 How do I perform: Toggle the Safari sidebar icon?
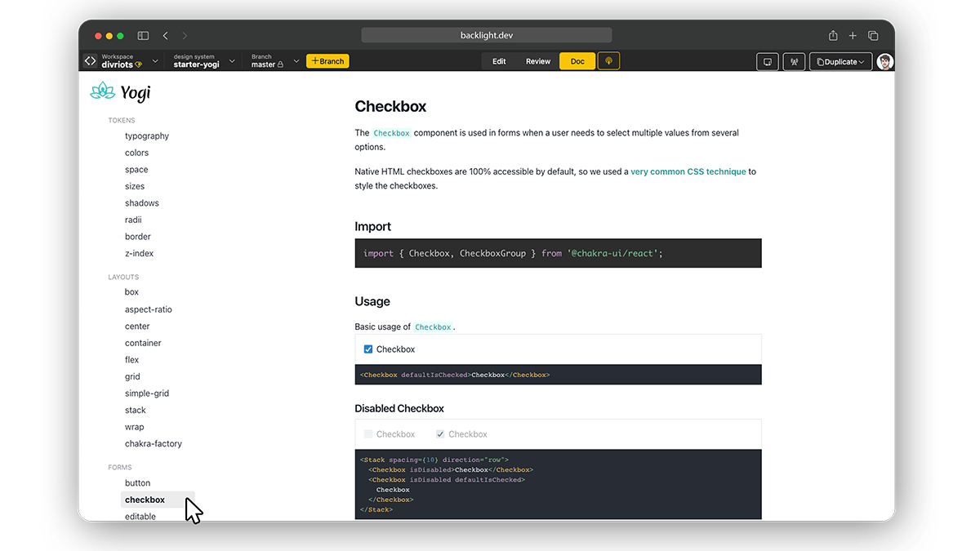pyautogui.click(x=143, y=36)
